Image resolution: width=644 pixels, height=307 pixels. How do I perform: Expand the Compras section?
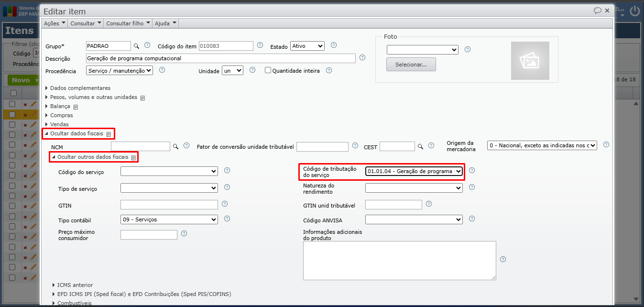coord(59,115)
